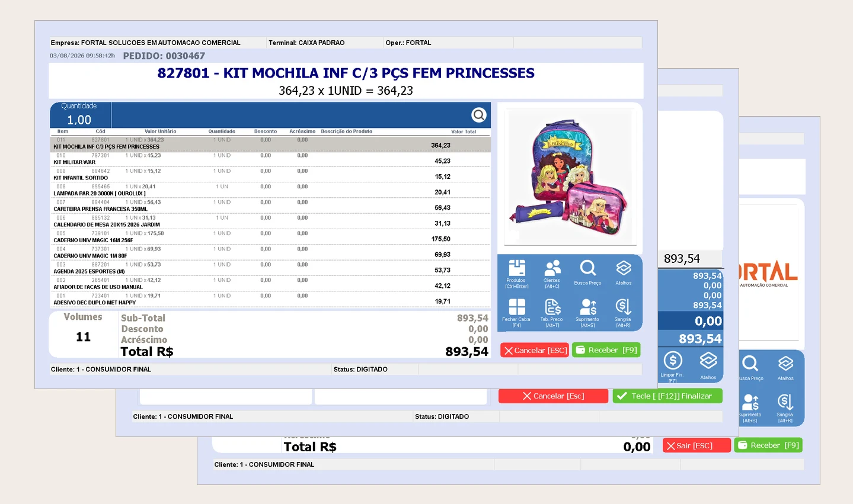
Task: Select the CADERNO UNIV MAGIC 16M 256F row
Action: [270, 237]
